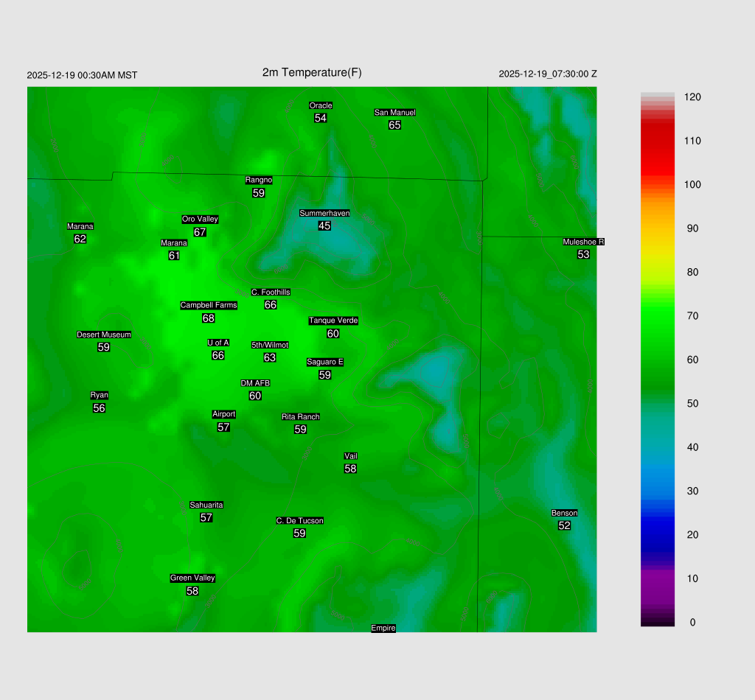Image resolution: width=755 pixels, height=700 pixels.
Task: Click the Empire label at map bottom
Action: [x=383, y=629]
